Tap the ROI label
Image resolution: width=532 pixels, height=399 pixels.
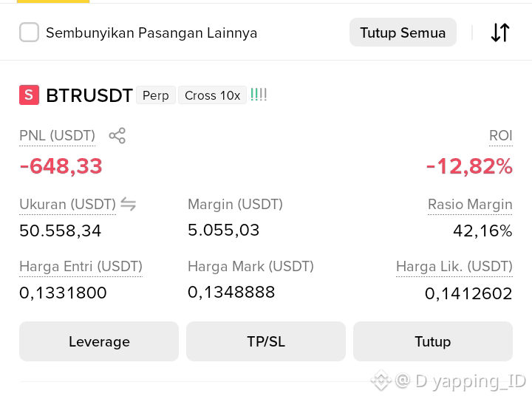tap(500, 136)
